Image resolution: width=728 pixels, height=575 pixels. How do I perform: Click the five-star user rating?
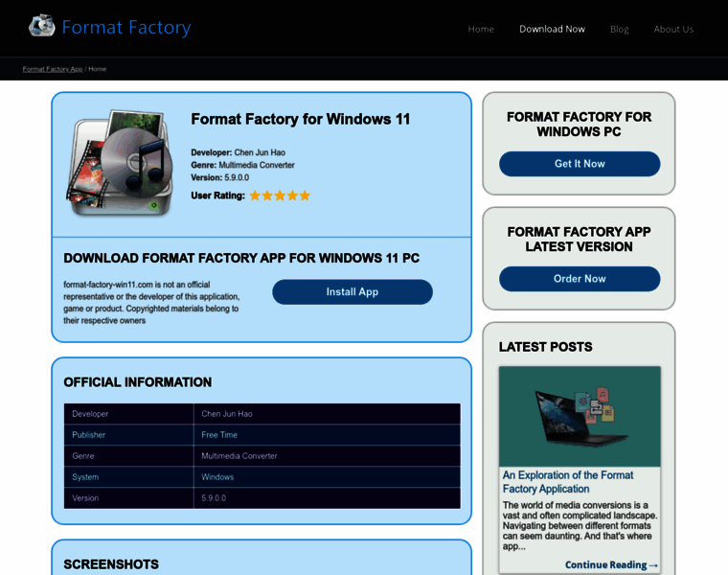[x=280, y=195]
